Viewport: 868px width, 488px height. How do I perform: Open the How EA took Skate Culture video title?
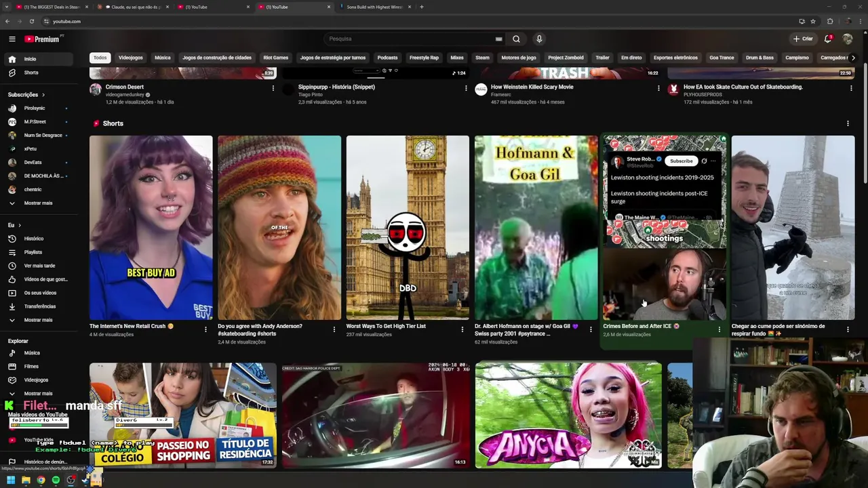coord(743,87)
